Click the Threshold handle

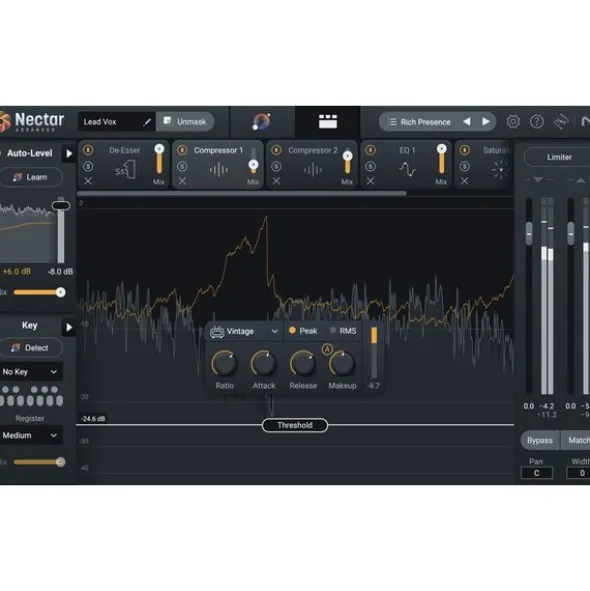pyautogui.click(x=295, y=425)
